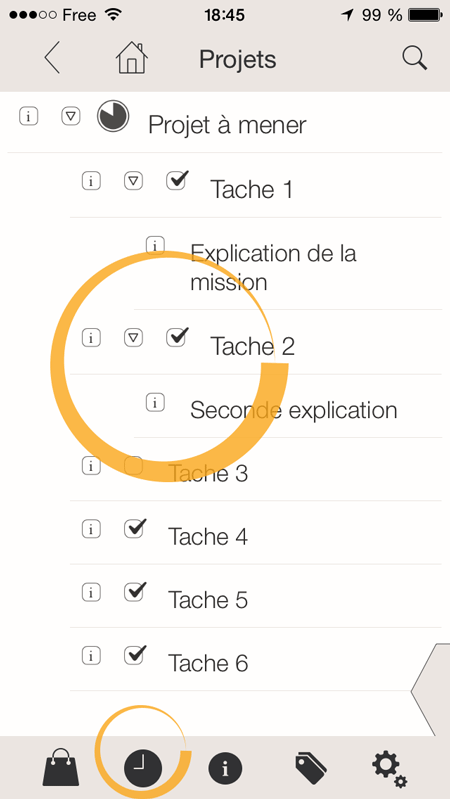Viewport: 450px width, 799px height.
Task: Check the empty Tache 3 checkbox
Action: 134,465
